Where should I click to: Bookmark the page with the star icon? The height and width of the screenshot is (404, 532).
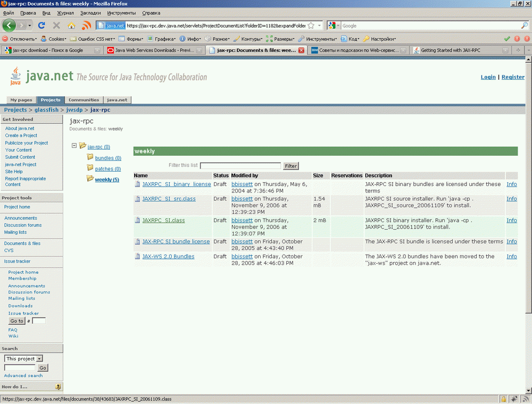coord(311,26)
